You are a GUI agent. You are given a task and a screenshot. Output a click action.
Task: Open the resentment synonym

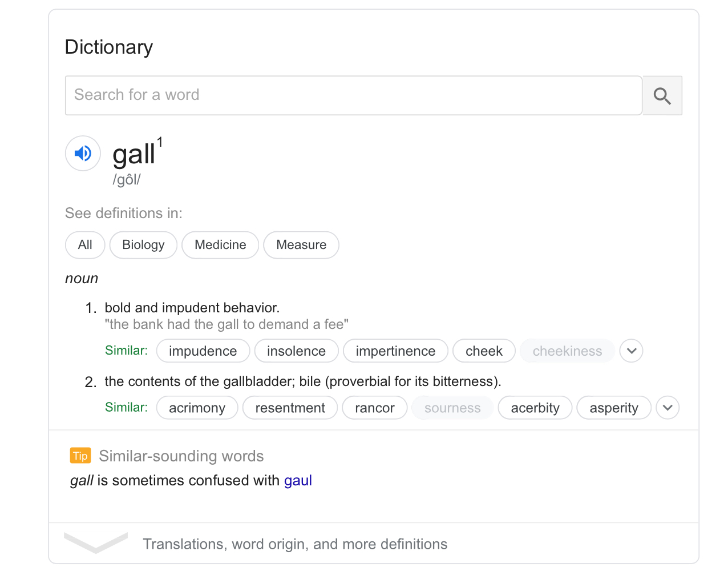coord(290,408)
